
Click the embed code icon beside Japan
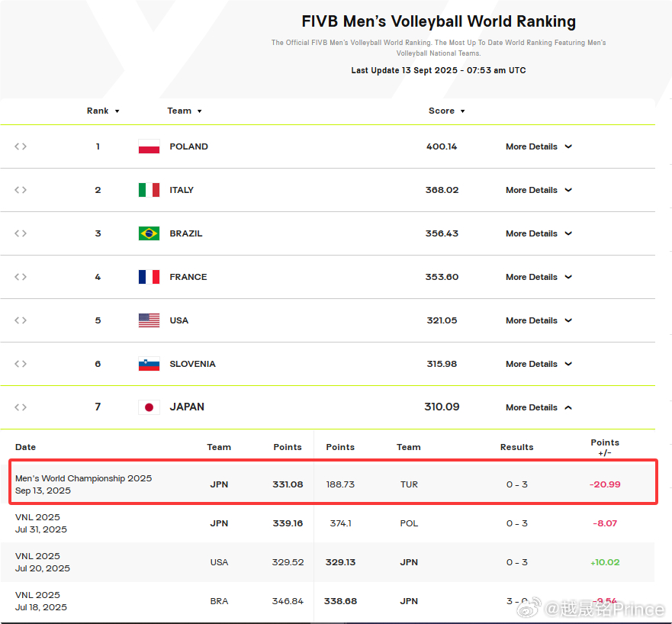(x=21, y=407)
